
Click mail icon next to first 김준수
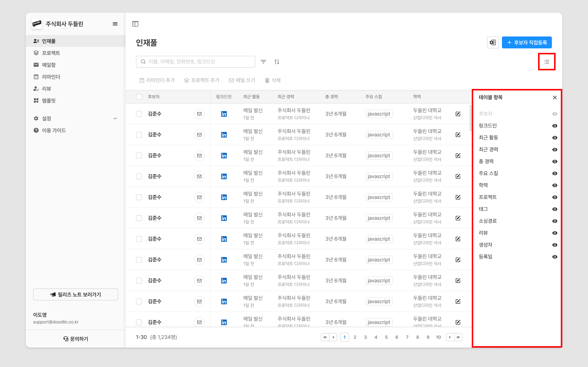(199, 114)
